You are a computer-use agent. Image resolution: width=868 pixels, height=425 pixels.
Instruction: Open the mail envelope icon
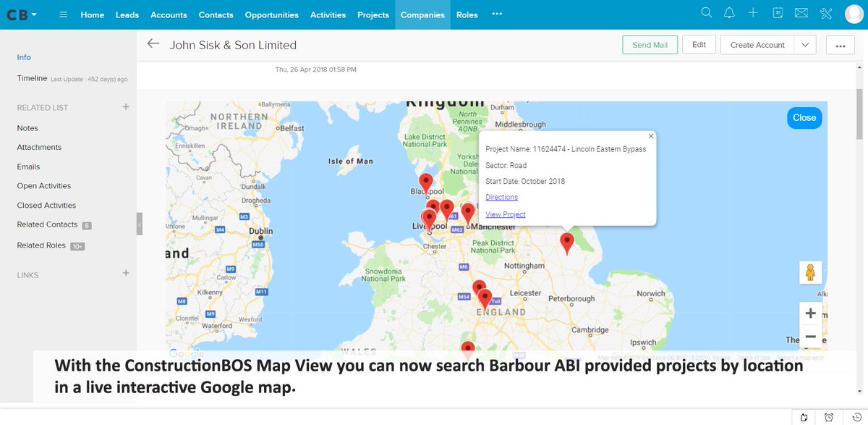[801, 13]
